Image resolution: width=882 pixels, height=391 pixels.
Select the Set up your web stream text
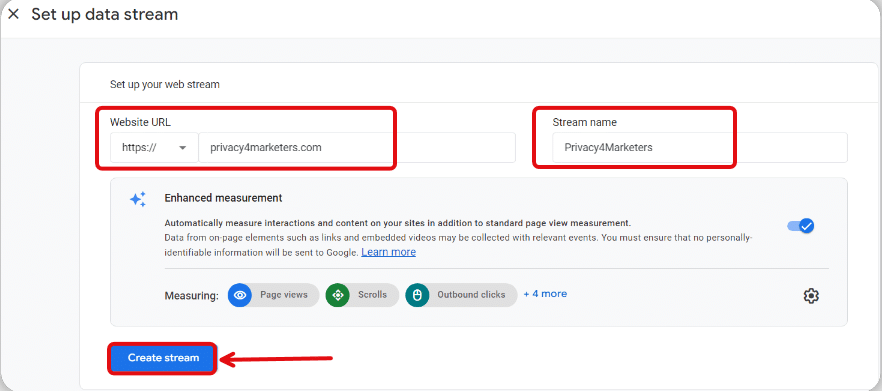pyautogui.click(x=165, y=85)
